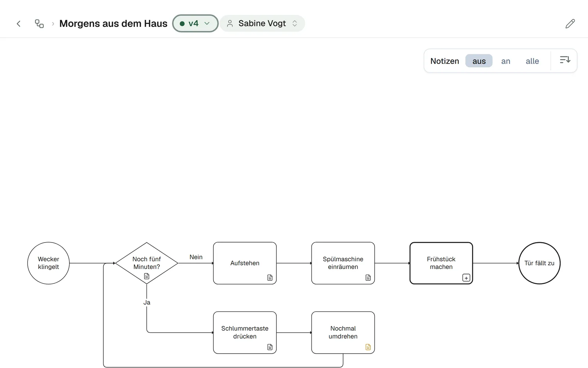This screenshot has width=588, height=368.
Task: Open note icon on Spülmaschine einräumen task
Action: click(368, 277)
